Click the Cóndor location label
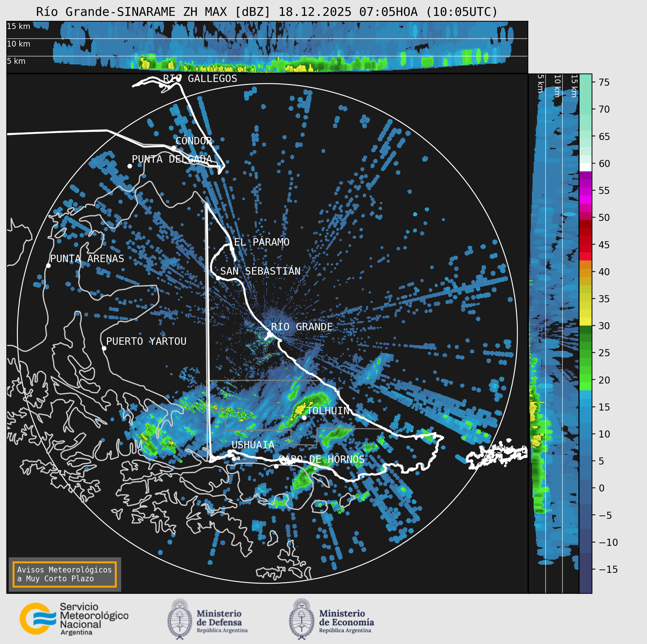The height and width of the screenshot is (644, 647). 194,141
